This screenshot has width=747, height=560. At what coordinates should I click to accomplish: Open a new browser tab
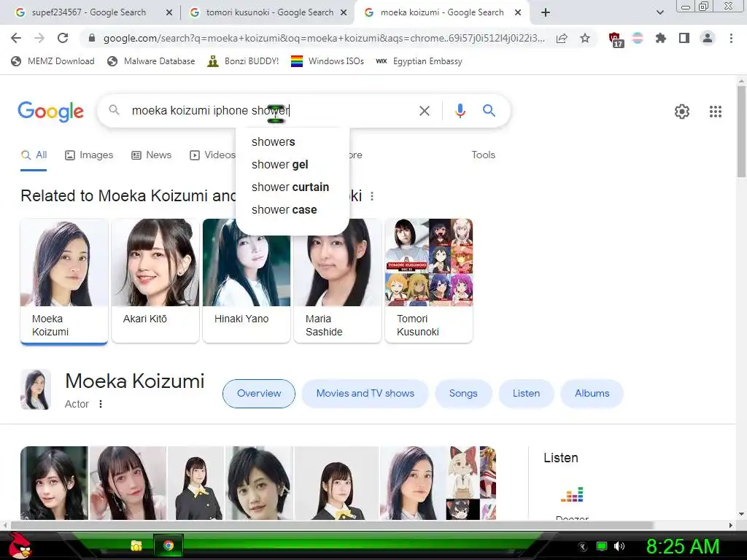[546, 12]
